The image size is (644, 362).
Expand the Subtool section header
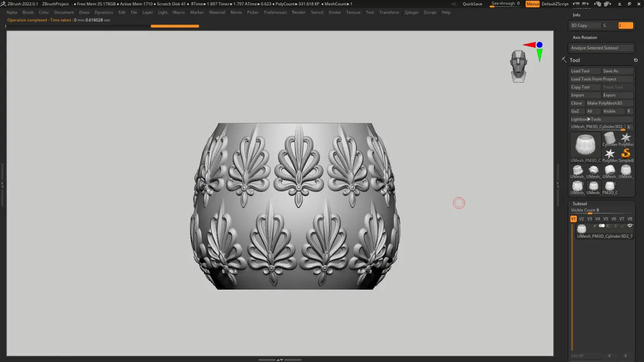pyautogui.click(x=580, y=204)
